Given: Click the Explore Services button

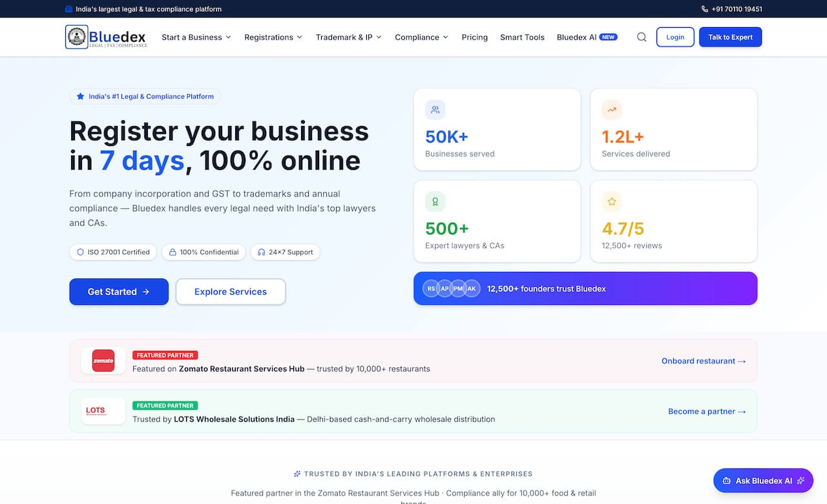Looking at the screenshot, I should pos(231,291).
